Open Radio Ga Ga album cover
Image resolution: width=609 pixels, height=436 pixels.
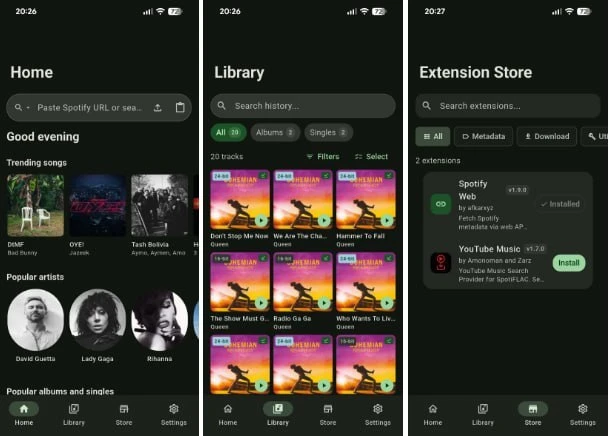pos(303,282)
